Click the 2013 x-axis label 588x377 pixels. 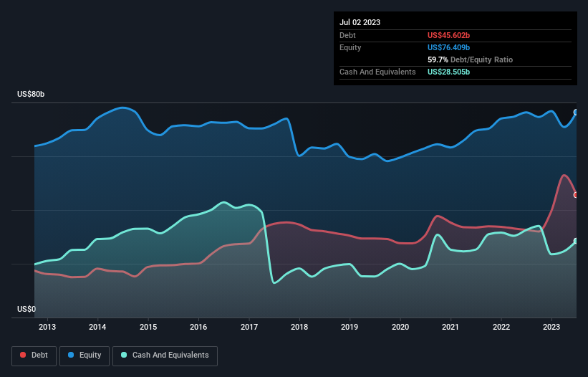pyautogui.click(x=47, y=327)
